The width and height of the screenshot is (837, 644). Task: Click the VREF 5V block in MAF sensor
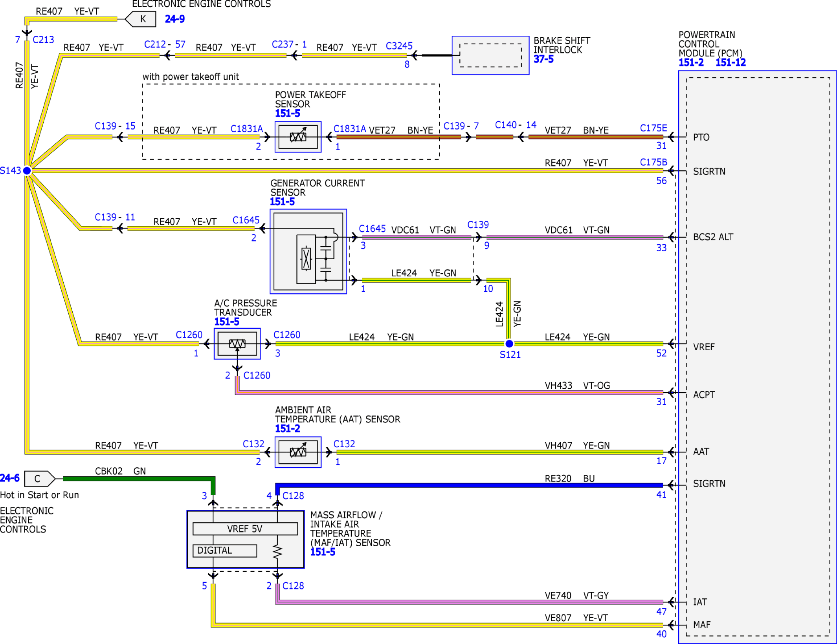tap(245, 529)
